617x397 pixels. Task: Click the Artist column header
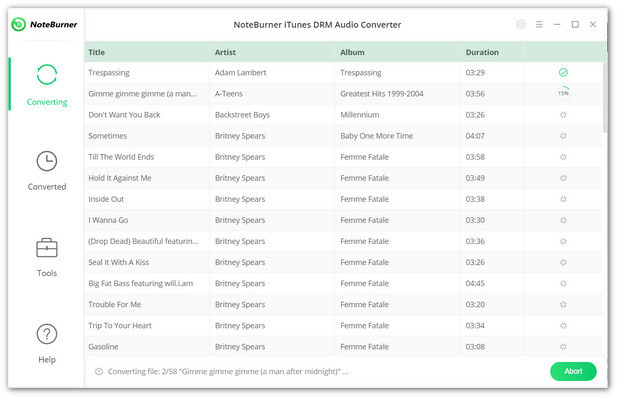point(272,52)
